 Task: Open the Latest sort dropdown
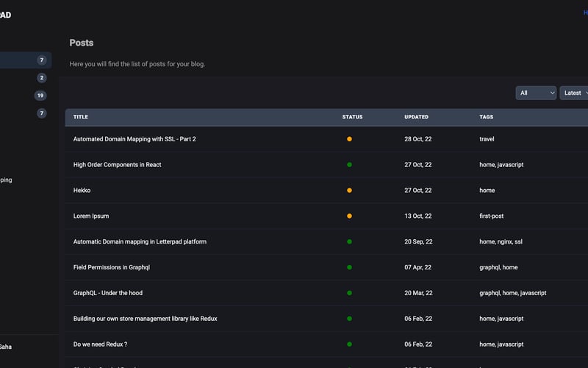(x=576, y=93)
